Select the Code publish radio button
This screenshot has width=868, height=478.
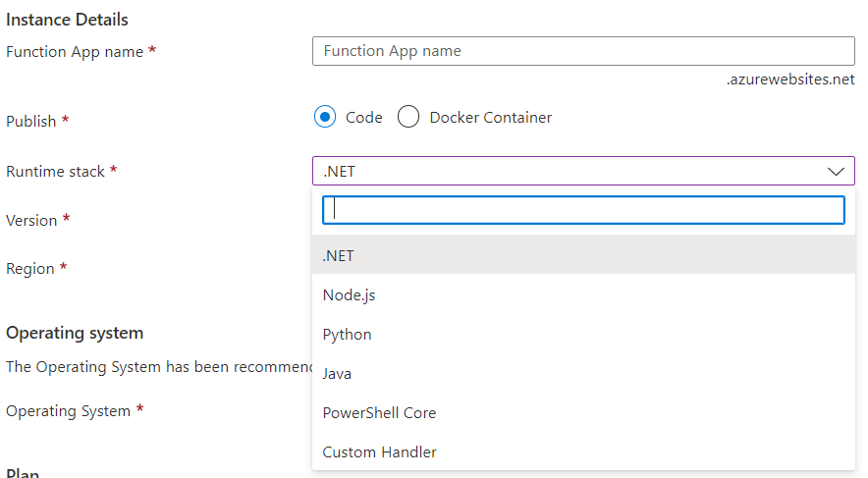click(325, 117)
